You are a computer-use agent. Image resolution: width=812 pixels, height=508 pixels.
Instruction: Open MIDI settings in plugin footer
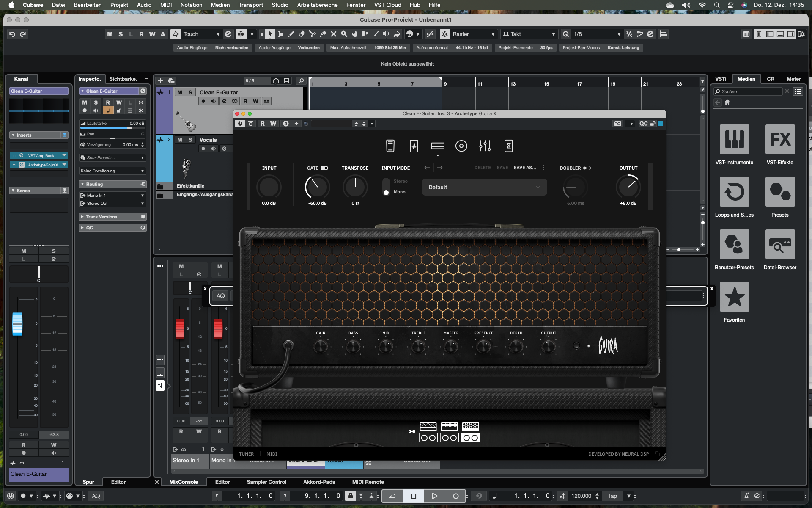tap(272, 454)
